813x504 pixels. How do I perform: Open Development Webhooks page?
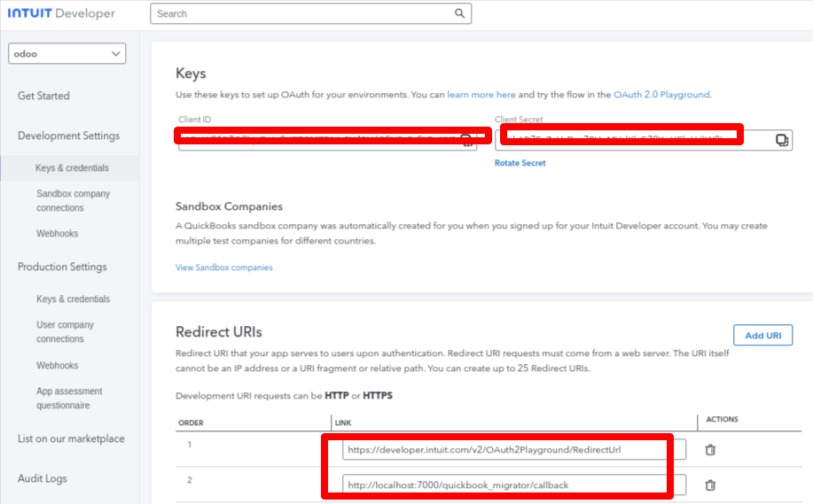[x=57, y=234]
